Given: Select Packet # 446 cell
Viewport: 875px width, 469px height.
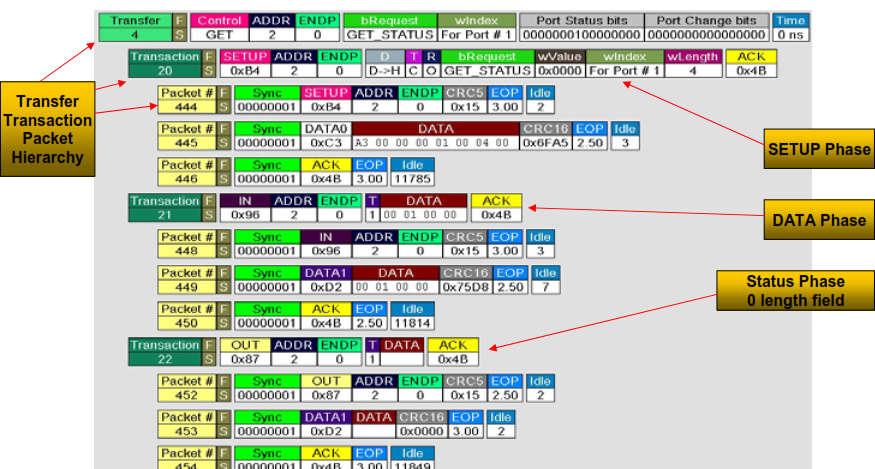Looking at the screenshot, I should (x=187, y=172).
